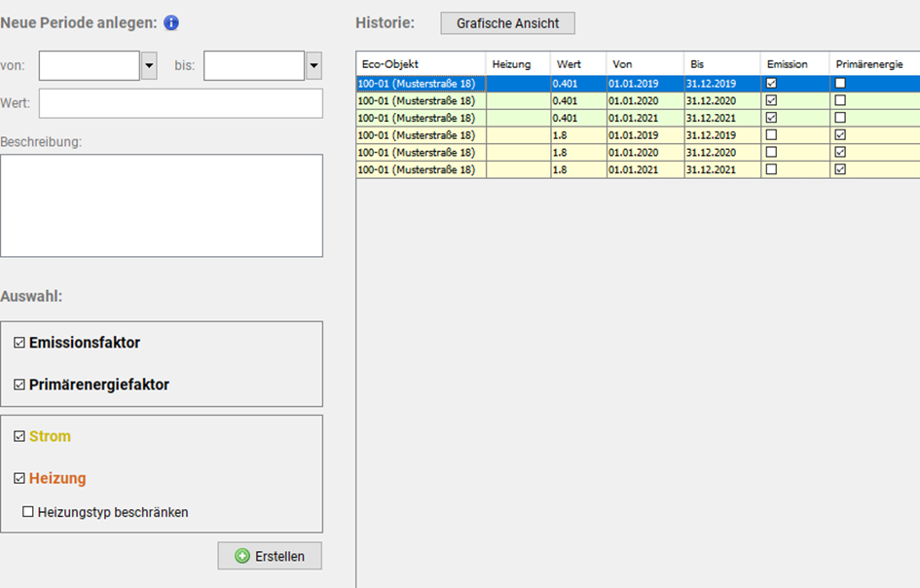The width and height of the screenshot is (920, 588).
Task: Sort table by Eco-Objekt column header
Action: coord(421,64)
